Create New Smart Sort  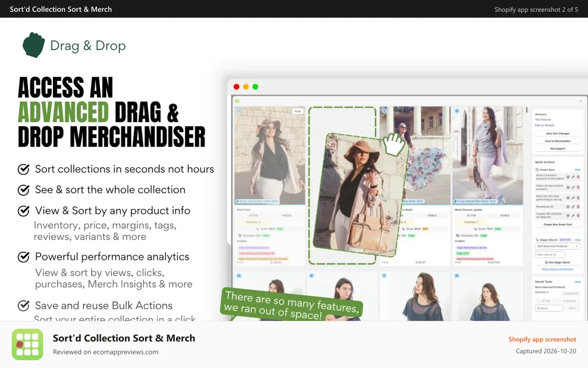tap(558, 224)
